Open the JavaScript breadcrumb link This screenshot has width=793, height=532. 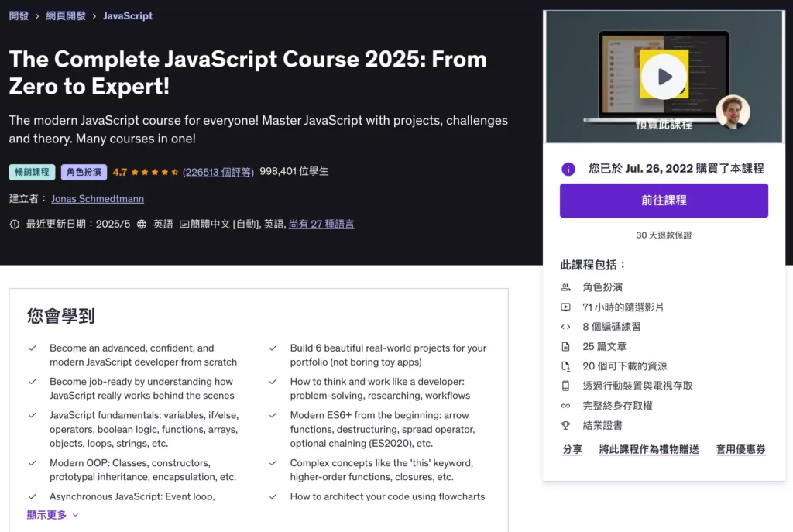click(x=128, y=15)
